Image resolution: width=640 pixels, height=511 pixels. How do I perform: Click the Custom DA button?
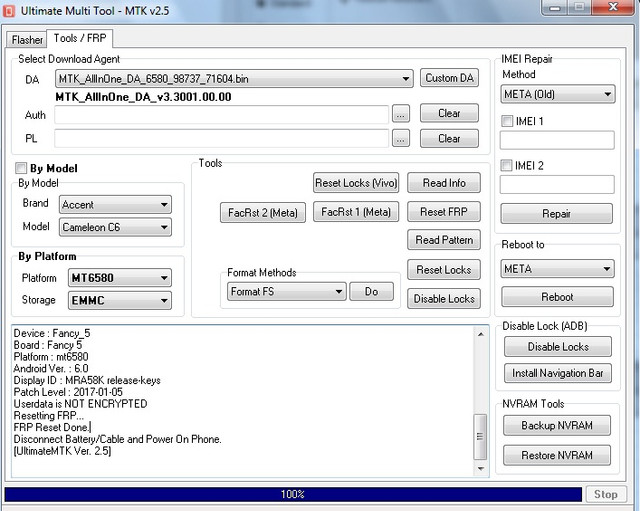449,78
